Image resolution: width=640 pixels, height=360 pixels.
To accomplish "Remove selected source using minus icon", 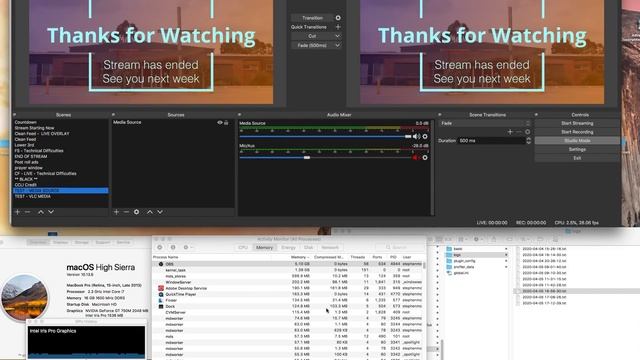I will (126, 212).
